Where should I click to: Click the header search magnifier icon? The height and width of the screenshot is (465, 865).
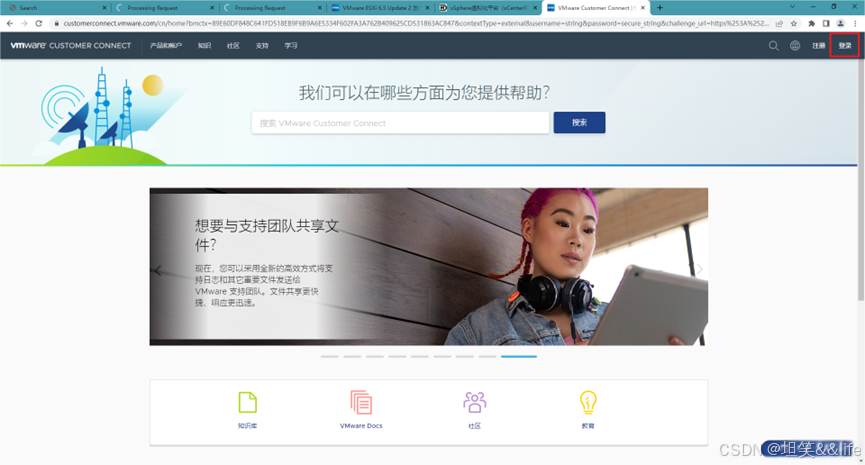click(773, 46)
